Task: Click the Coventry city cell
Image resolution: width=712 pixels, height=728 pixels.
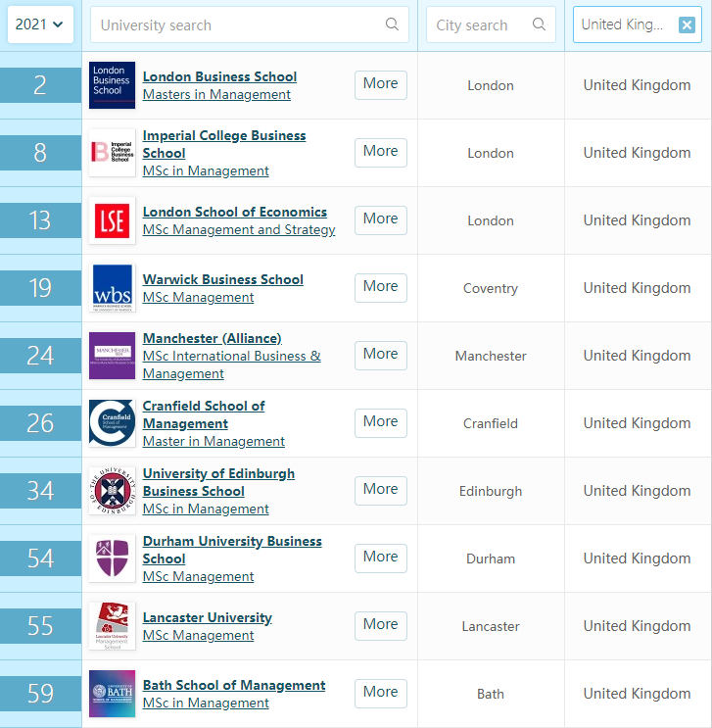Action: (491, 288)
